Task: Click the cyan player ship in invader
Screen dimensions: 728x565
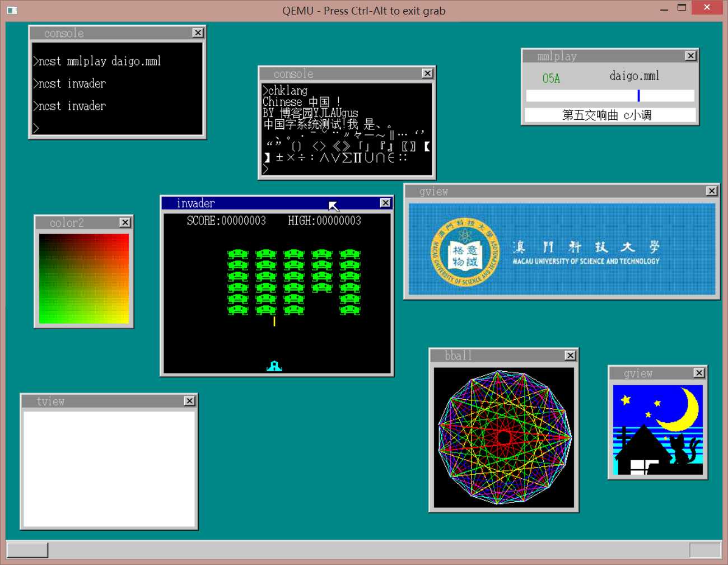Action: click(274, 366)
